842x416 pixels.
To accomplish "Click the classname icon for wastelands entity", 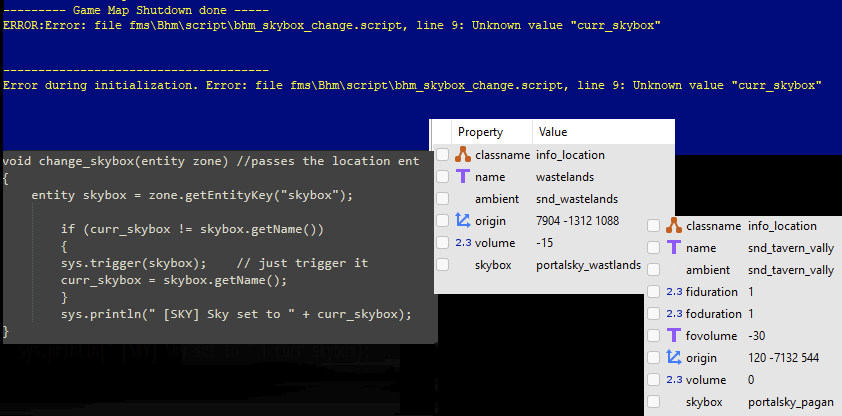I will [x=463, y=155].
